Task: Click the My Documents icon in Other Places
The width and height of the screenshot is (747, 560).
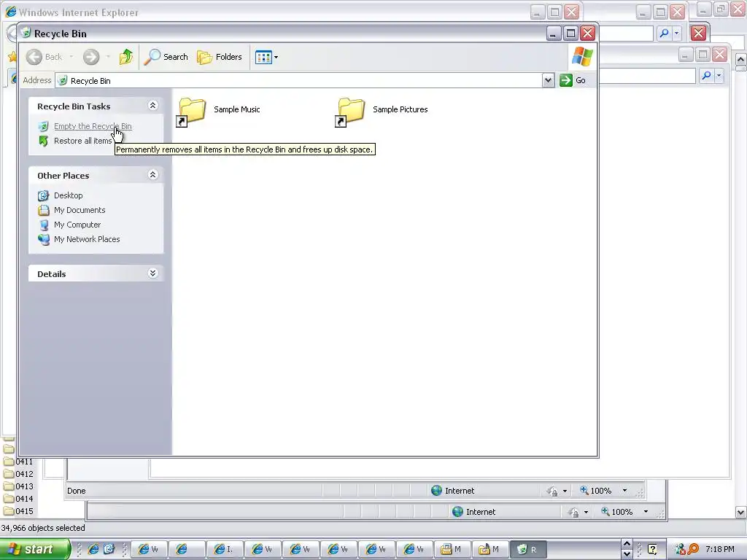Action: 43,210
